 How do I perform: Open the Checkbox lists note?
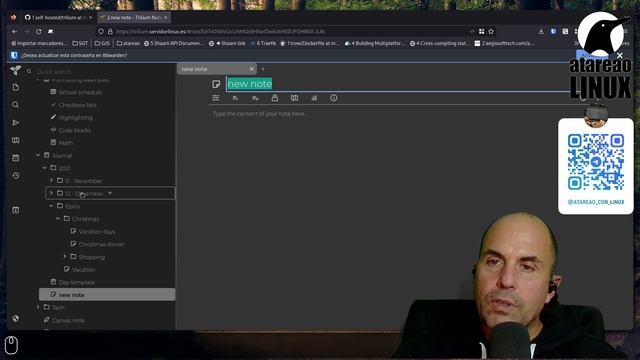click(78, 105)
